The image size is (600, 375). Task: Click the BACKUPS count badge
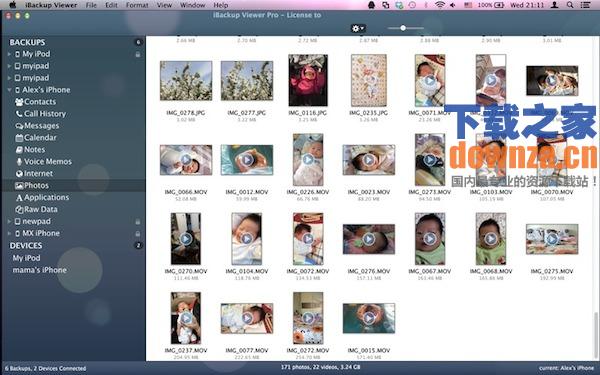click(138, 42)
